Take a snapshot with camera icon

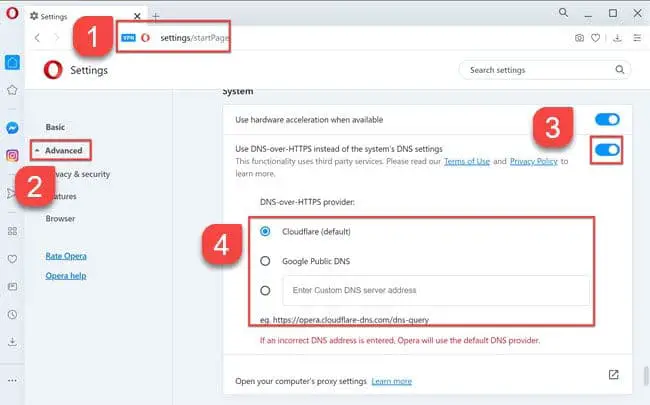pyautogui.click(x=580, y=38)
